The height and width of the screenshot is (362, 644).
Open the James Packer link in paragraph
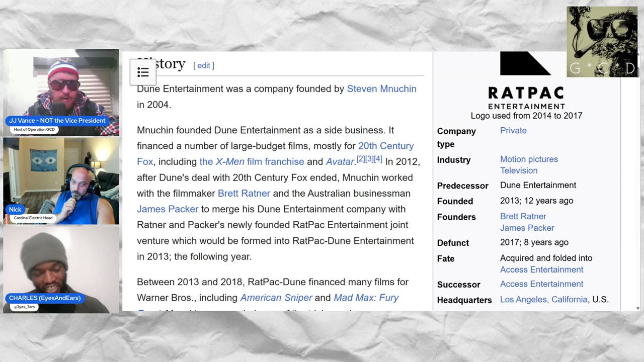[168, 209]
